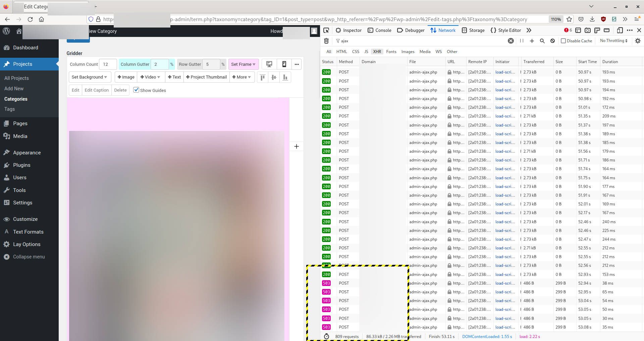Take a page screenshot with the camera icon
Screen dimensions: 644x341
[x=587, y=30]
